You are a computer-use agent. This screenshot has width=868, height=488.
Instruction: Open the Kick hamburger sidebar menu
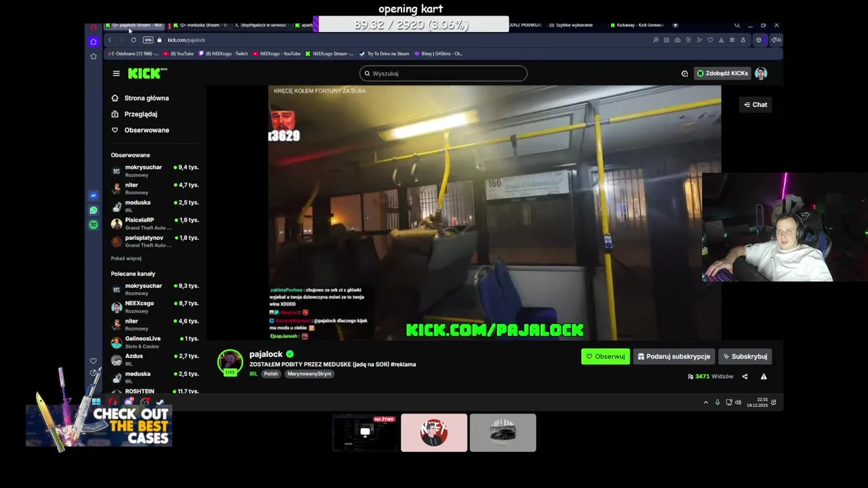pyautogui.click(x=116, y=73)
